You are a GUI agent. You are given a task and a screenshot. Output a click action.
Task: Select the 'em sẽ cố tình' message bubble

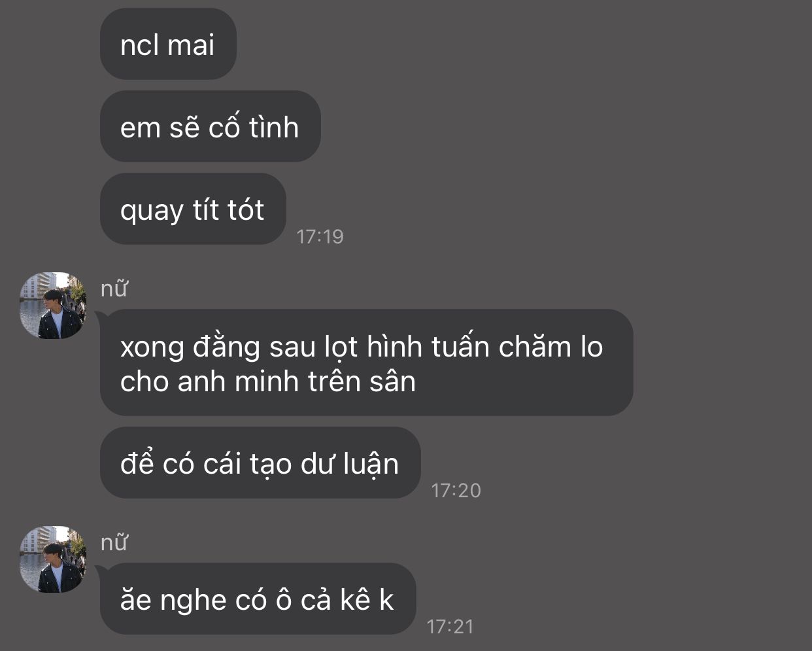coord(210,126)
